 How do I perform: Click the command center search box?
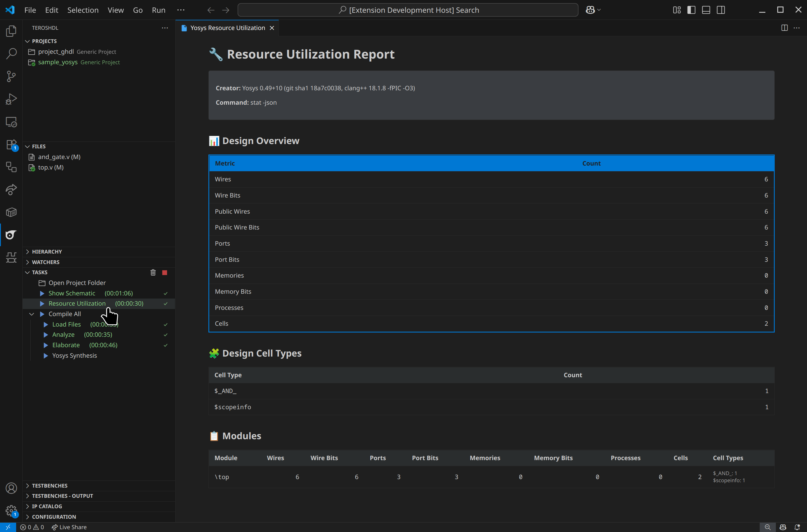coord(408,10)
